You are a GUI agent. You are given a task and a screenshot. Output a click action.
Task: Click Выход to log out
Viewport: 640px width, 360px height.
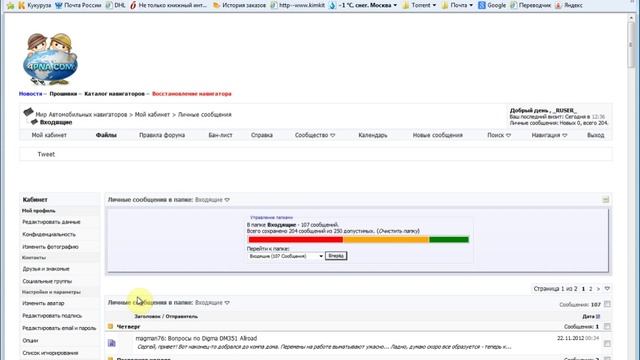596,135
